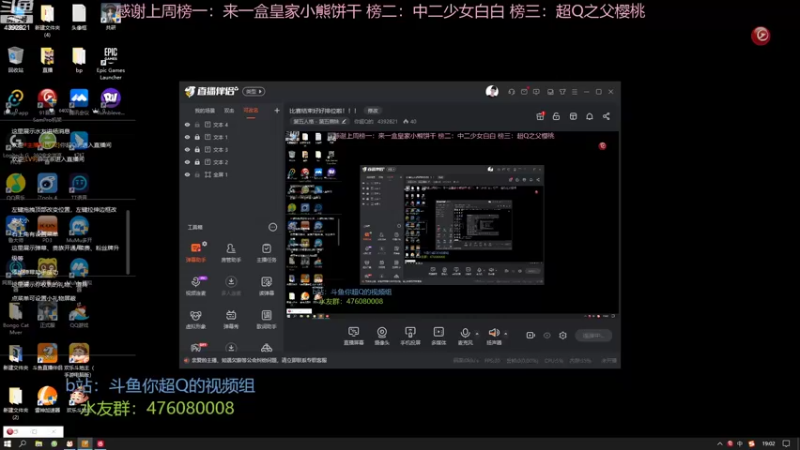
Task: Open the Recycle Bin desktop icon
Action: click(x=15, y=60)
